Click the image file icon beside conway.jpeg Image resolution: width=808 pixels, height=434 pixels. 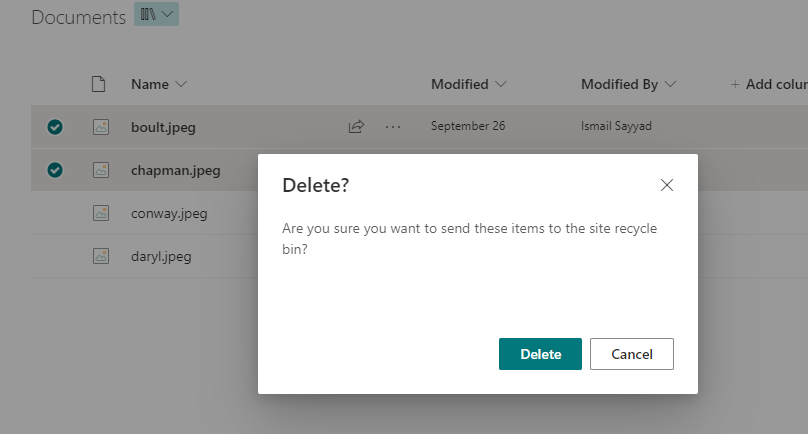[100, 213]
